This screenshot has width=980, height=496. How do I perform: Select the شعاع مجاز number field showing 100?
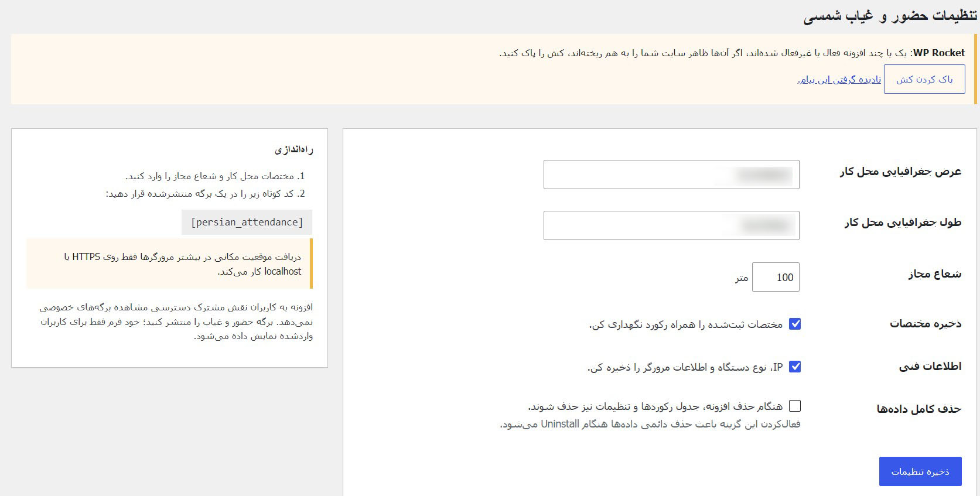coord(776,277)
